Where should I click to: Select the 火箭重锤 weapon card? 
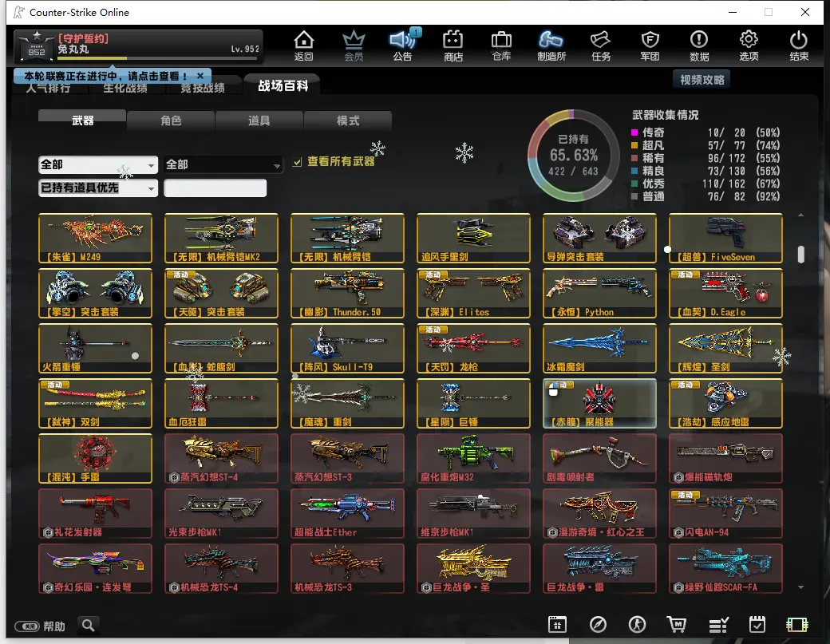[95, 348]
